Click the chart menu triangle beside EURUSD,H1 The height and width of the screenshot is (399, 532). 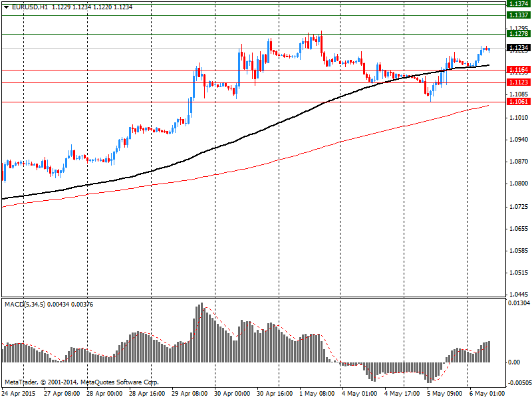click(6, 7)
